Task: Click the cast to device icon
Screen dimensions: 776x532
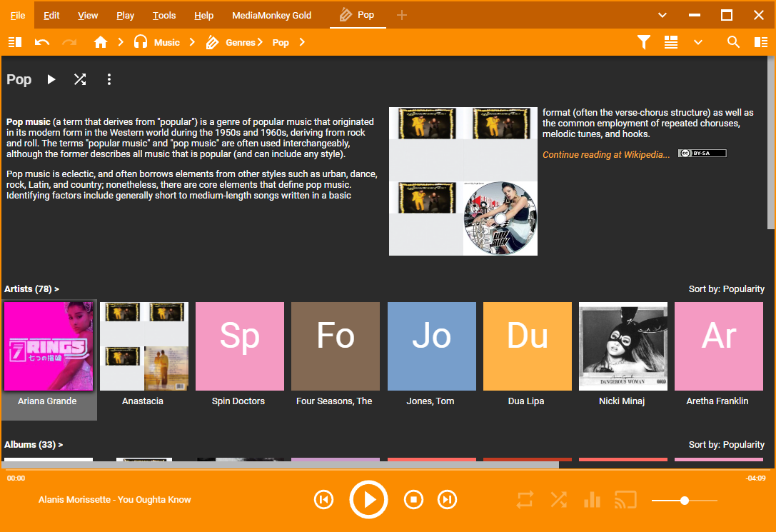Action: tap(625, 500)
